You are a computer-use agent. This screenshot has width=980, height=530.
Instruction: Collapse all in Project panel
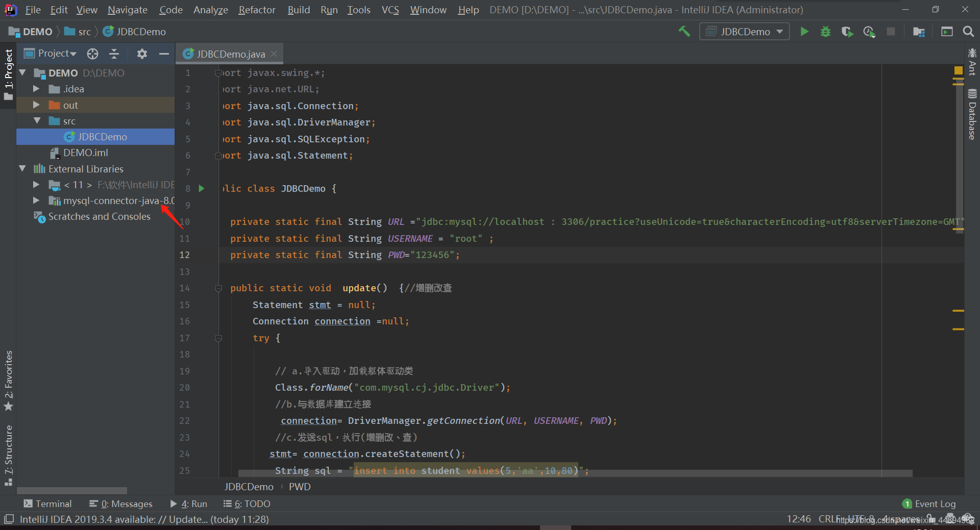tap(114, 54)
